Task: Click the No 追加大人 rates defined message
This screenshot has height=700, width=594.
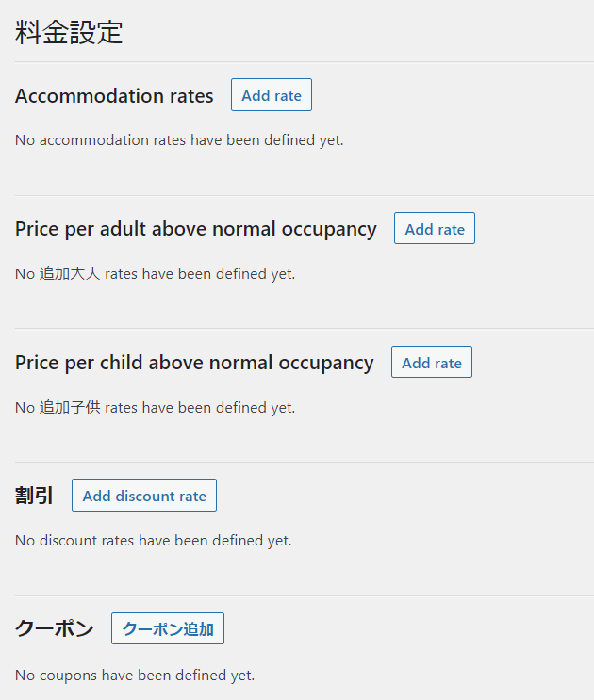Action: 155,274
